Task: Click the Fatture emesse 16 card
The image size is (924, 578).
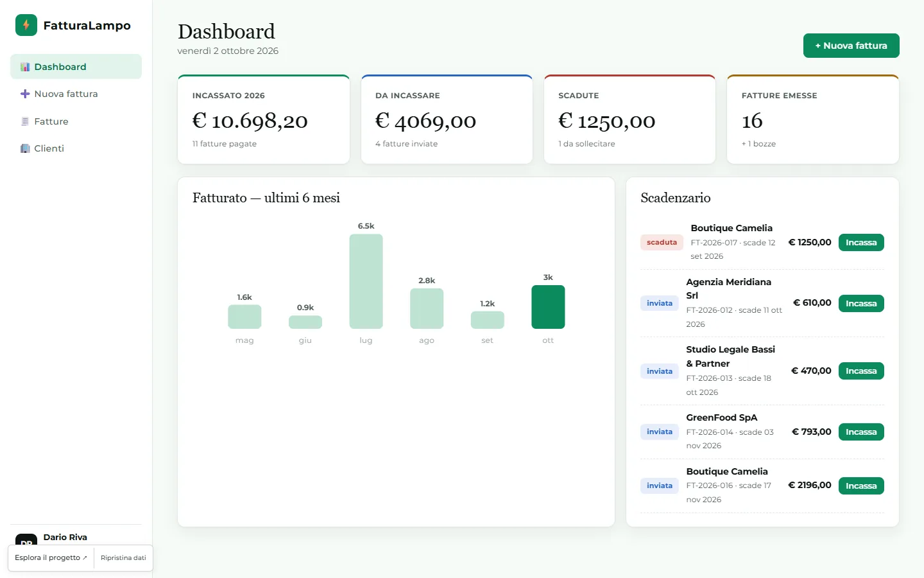Action: (813, 119)
